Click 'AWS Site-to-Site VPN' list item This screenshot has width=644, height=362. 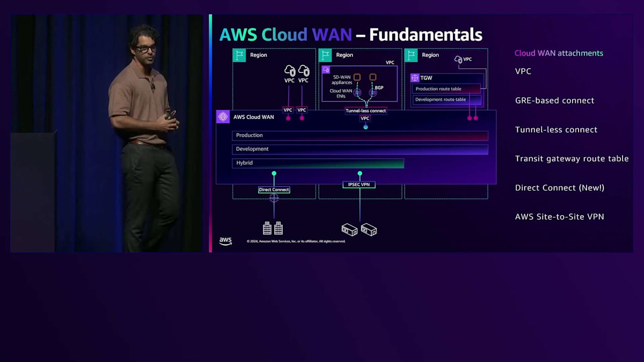click(559, 217)
